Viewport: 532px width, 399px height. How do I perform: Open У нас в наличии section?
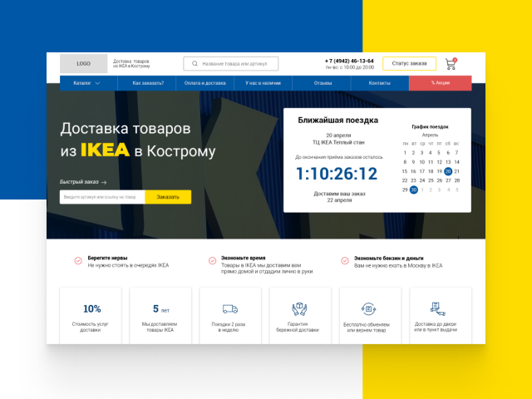263,83
